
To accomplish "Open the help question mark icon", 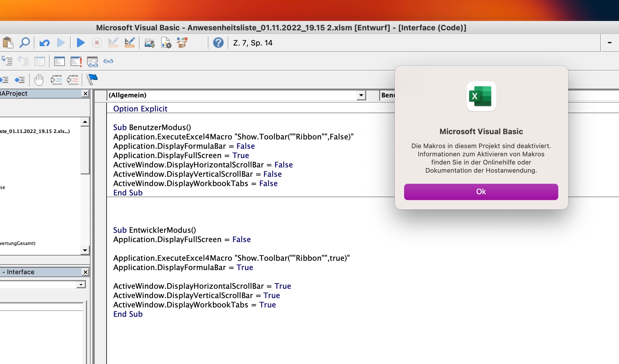I will (x=218, y=43).
